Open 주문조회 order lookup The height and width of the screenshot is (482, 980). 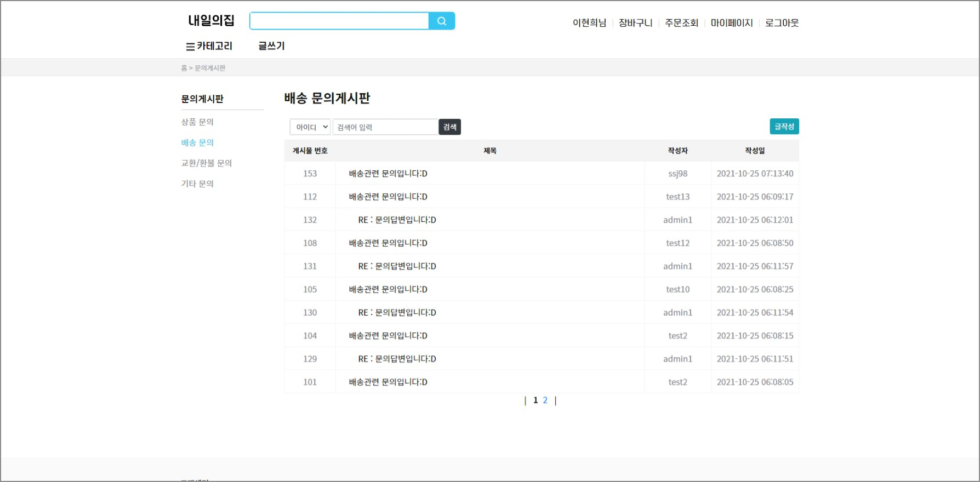(682, 23)
